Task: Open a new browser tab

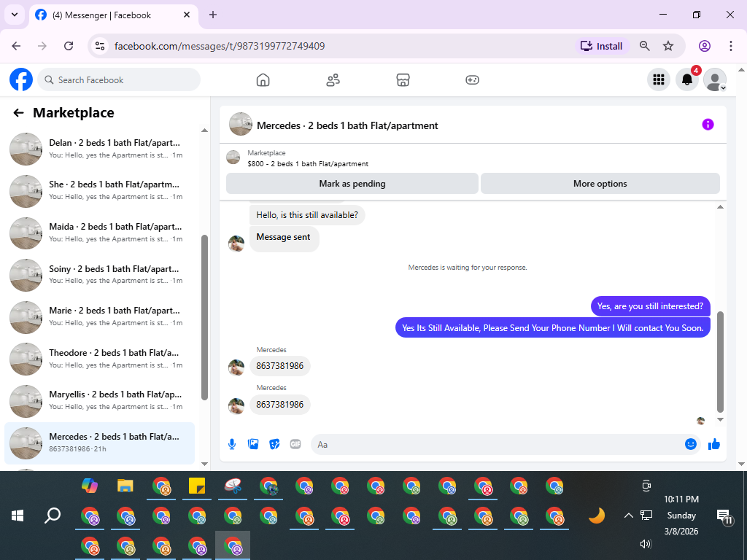Action: click(x=213, y=15)
